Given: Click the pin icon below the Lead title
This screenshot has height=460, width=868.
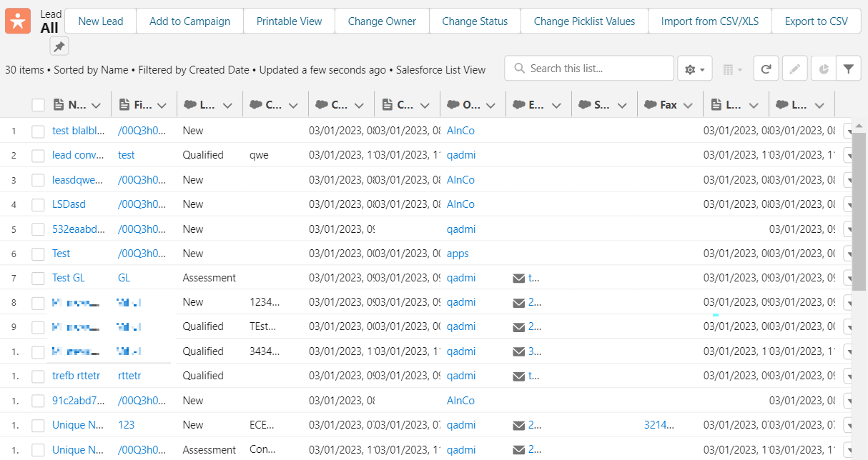Looking at the screenshot, I should 59,46.
